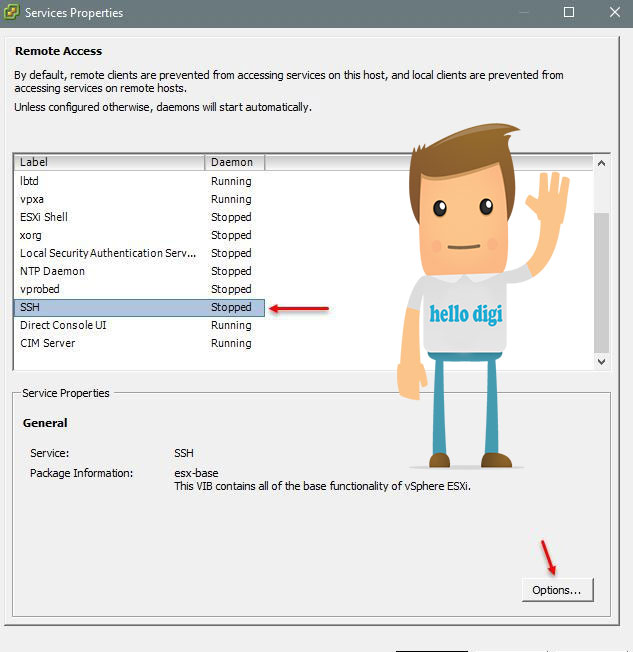This screenshot has height=652, width=633.
Task: Click the Stopped status of ESXi Shell
Action: pyautogui.click(x=231, y=217)
